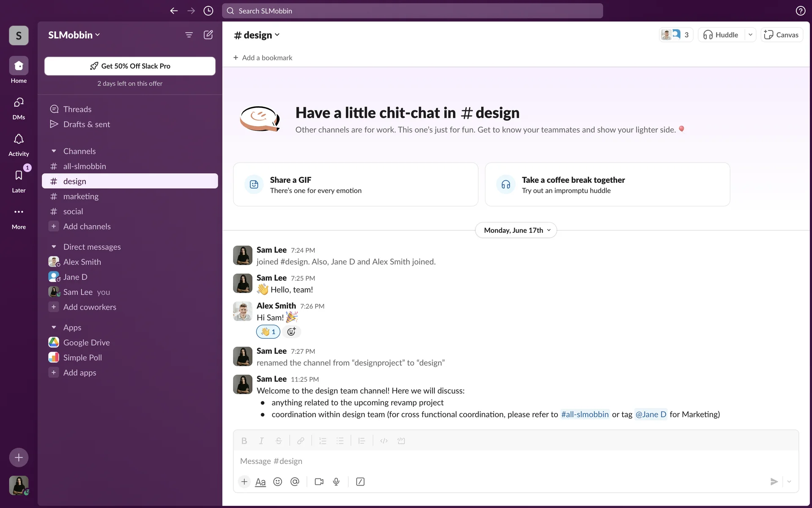Viewport: 812px width, 508px height.
Task: Toggle bold formatting in message composer
Action: (244, 441)
